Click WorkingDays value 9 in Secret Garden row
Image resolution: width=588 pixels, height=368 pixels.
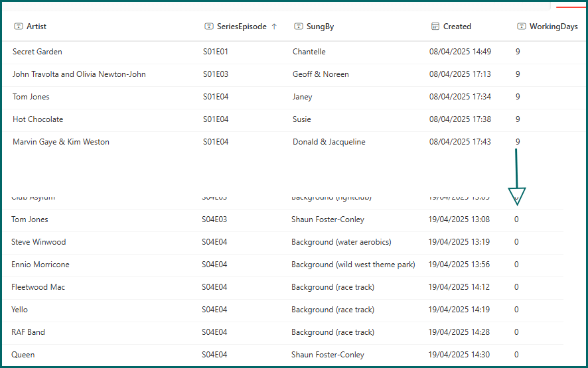pos(518,52)
